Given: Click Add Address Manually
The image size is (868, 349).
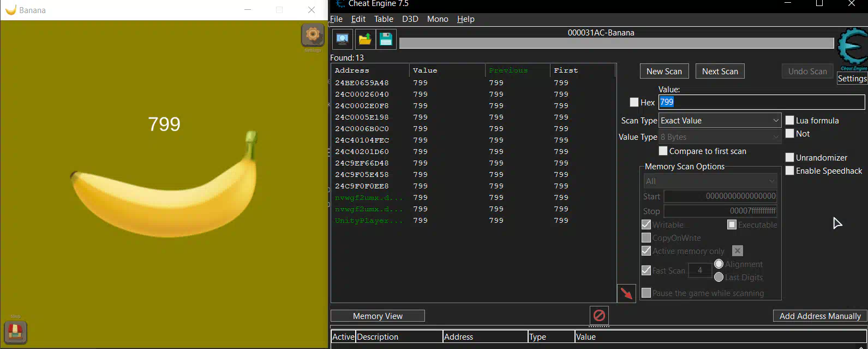Looking at the screenshot, I should (x=819, y=316).
